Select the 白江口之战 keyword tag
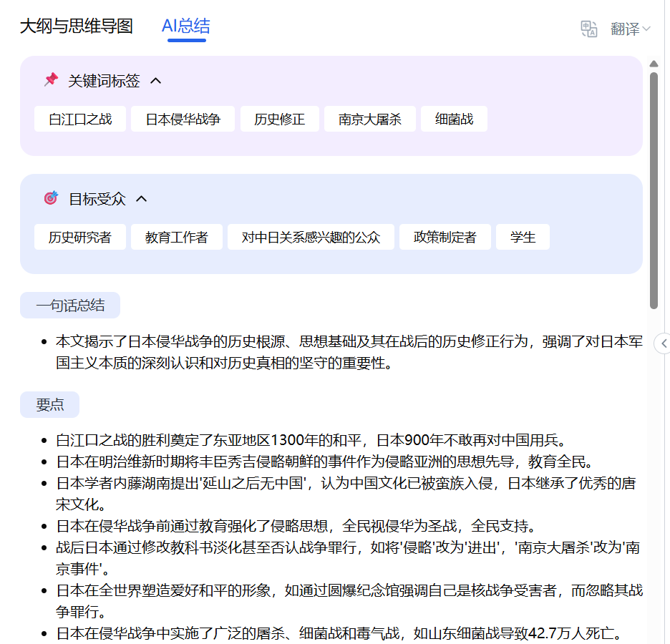Screen dimensions: 670x644 point(79,119)
